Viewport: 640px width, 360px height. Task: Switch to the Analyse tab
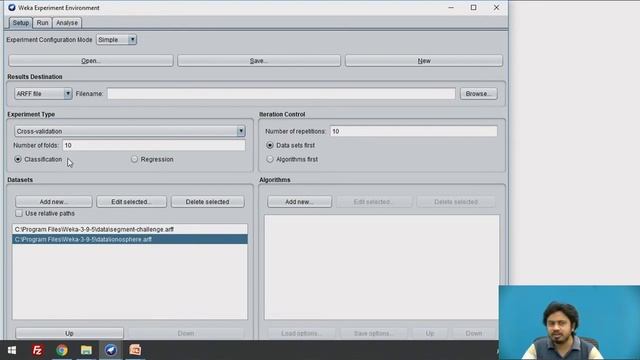(67, 23)
